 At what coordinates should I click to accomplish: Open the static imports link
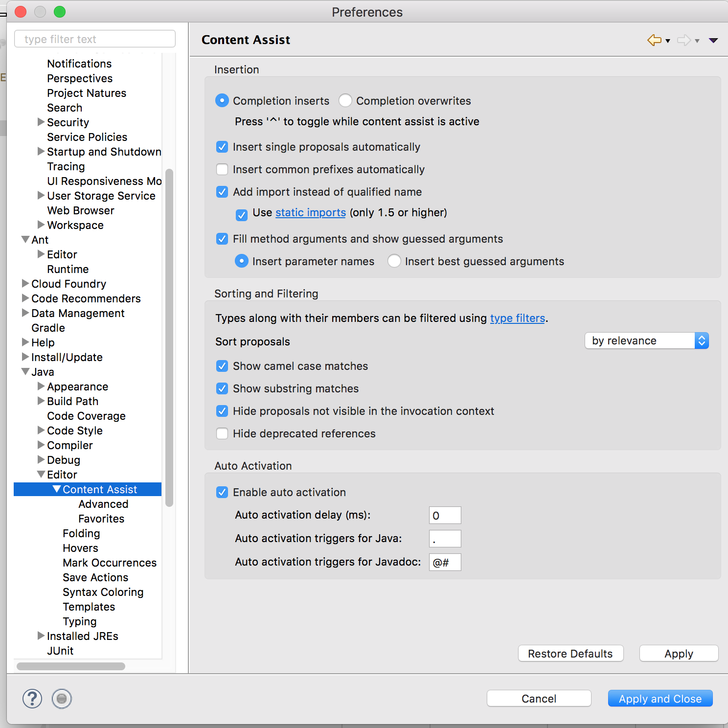click(x=311, y=212)
